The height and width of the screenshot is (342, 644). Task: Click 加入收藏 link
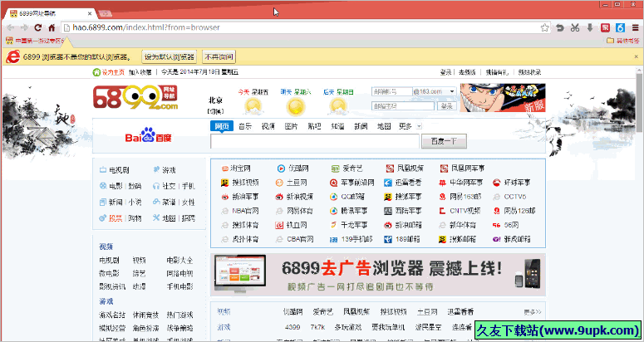click(140, 72)
